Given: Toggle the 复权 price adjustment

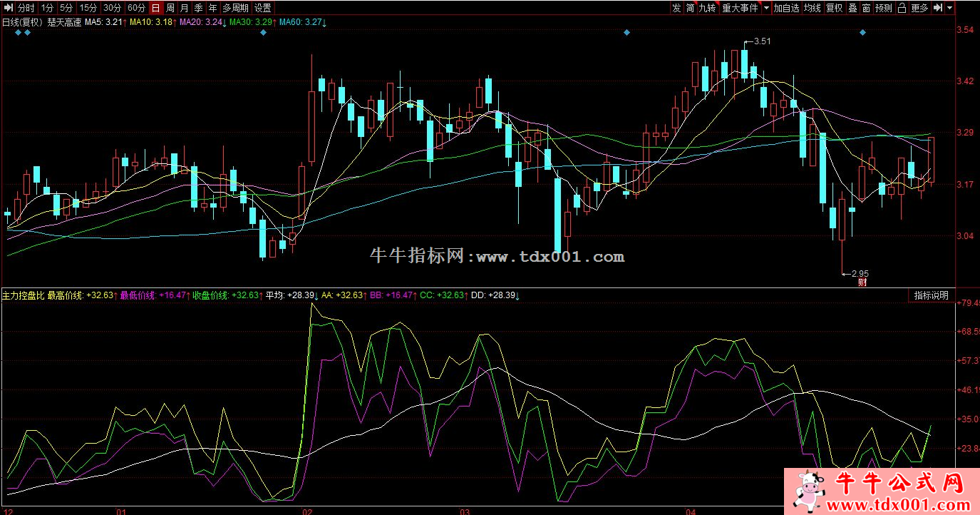Looking at the screenshot, I should click(x=834, y=8).
